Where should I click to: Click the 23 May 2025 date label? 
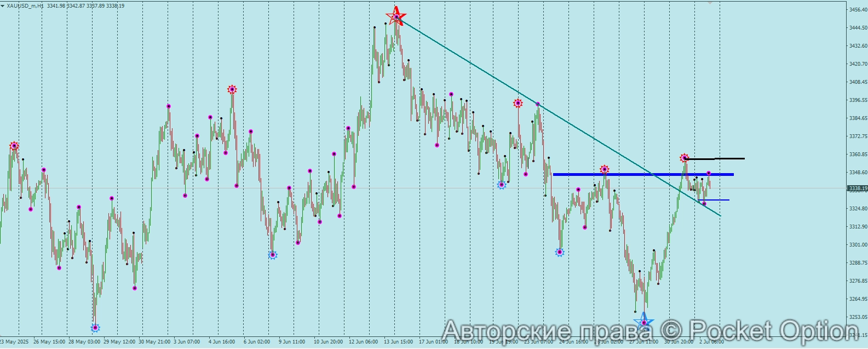point(13,342)
